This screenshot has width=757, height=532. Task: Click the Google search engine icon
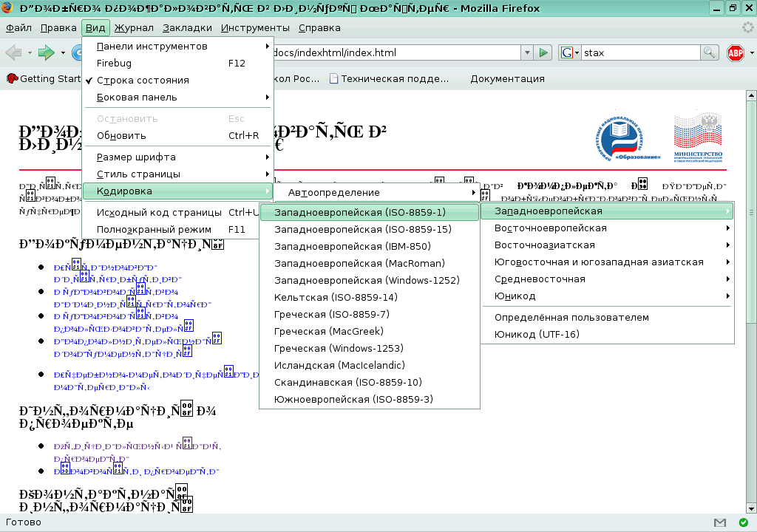[568, 52]
